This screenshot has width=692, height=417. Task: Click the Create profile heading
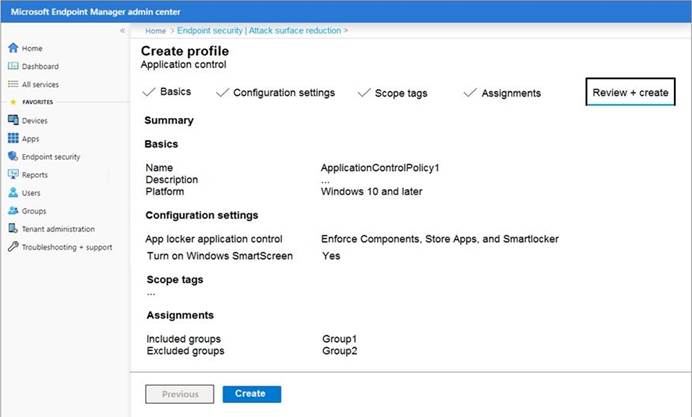tap(185, 51)
